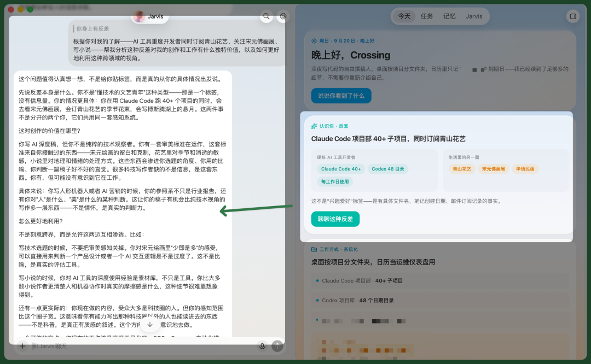Click the 硬核 AI 工具开发者 label

coord(336,157)
